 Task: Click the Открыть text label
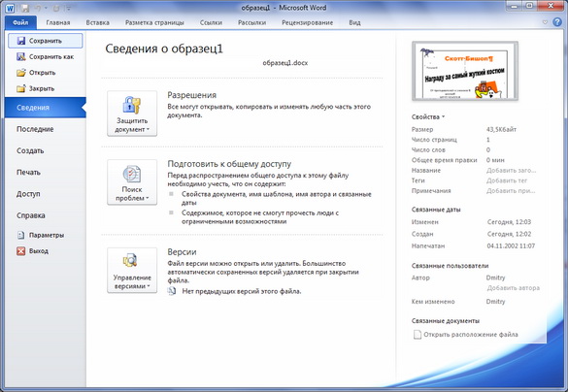click(42, 73)
